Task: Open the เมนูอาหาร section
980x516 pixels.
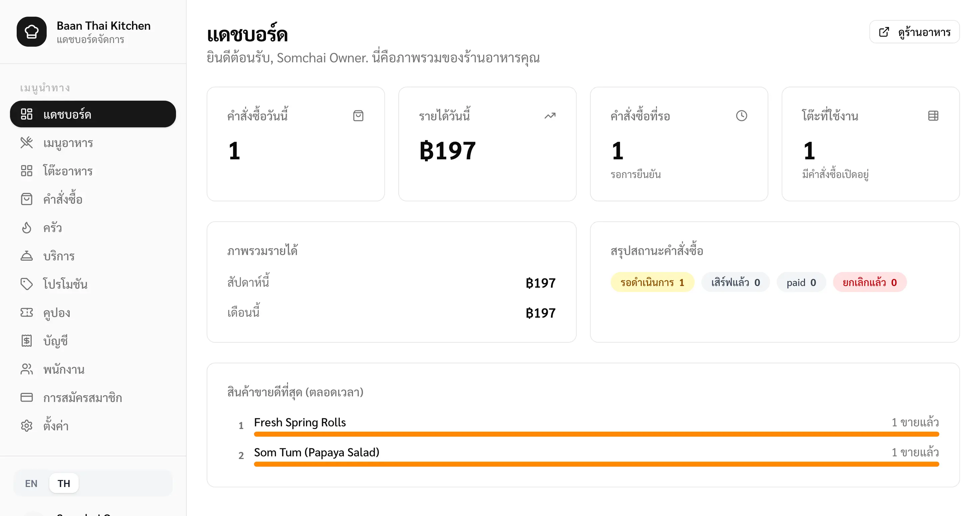Action: 93,143
